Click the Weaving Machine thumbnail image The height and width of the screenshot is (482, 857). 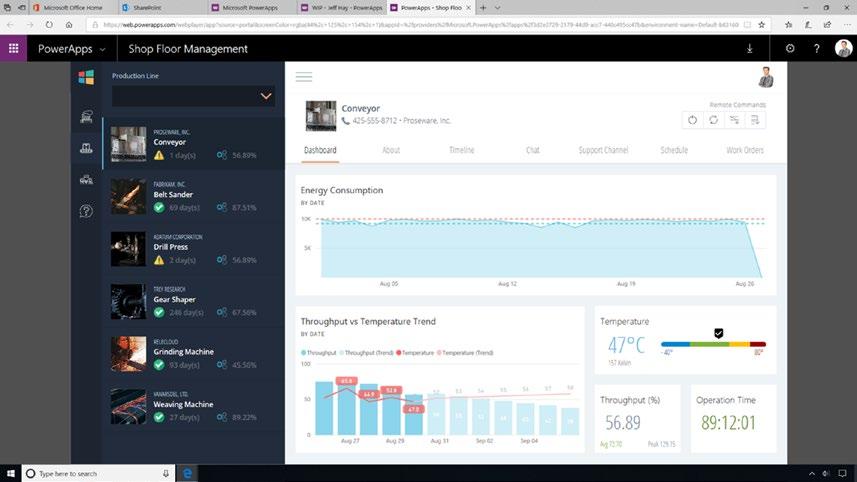(x=128, y=407)
